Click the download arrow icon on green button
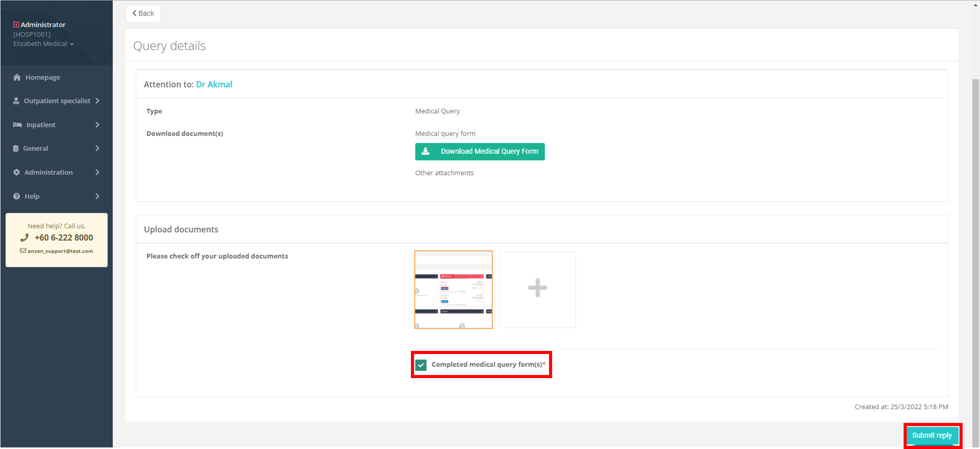 tap(425, 152)
